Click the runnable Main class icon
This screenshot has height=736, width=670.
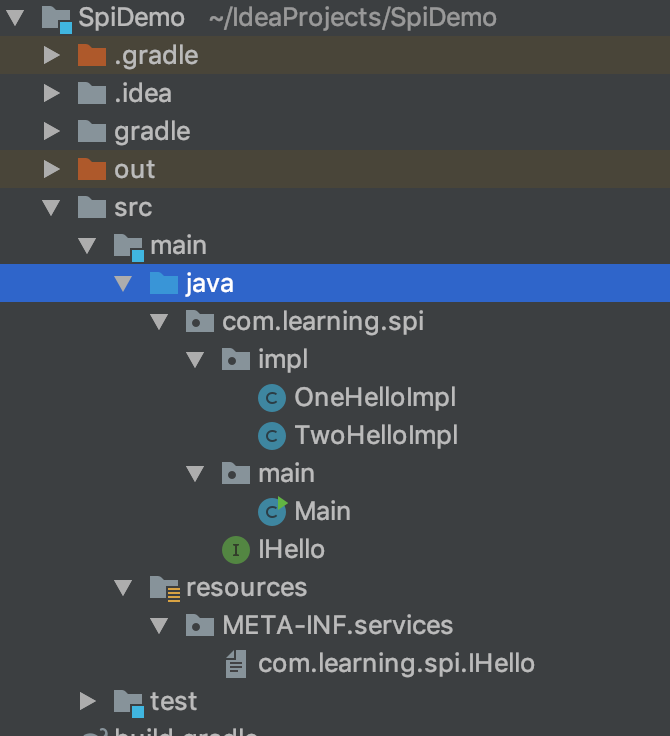coord(273,511)
